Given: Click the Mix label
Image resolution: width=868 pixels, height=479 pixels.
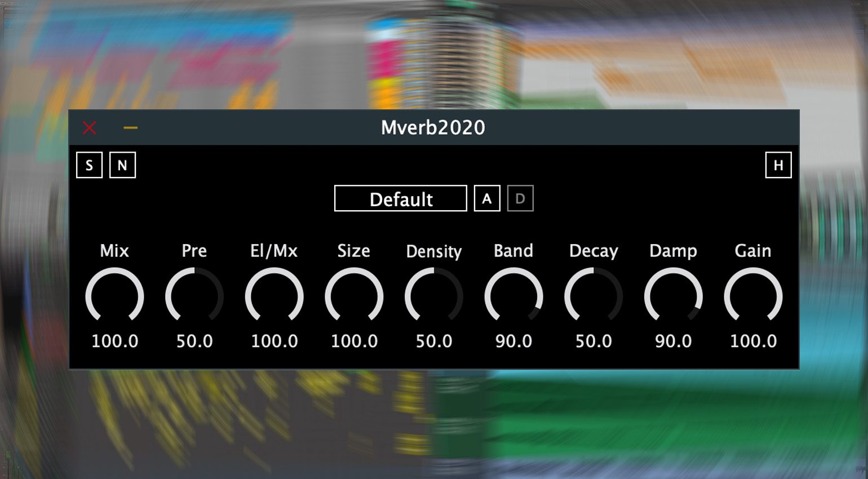Looking at the screenshot, I should pyautogui.click(x=114, y=251).
